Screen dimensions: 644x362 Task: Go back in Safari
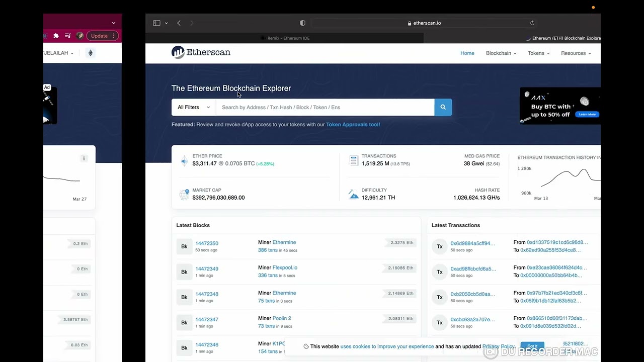pos(179,23)
